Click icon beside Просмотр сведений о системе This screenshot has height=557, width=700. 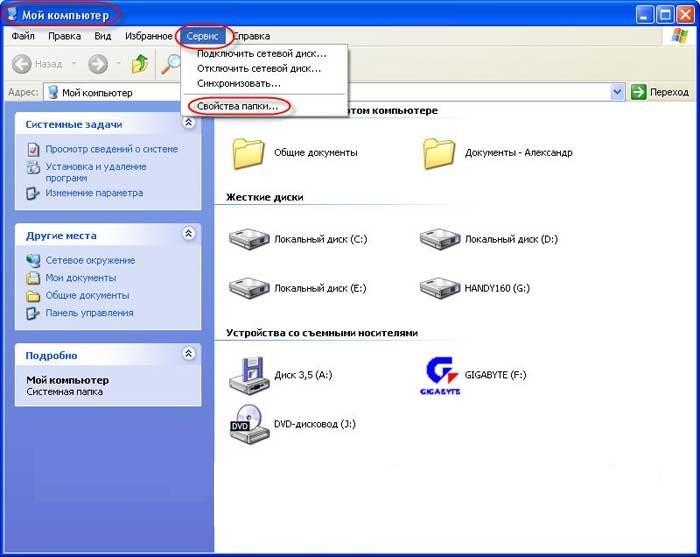pyautogui.click(x=33, y=149)
